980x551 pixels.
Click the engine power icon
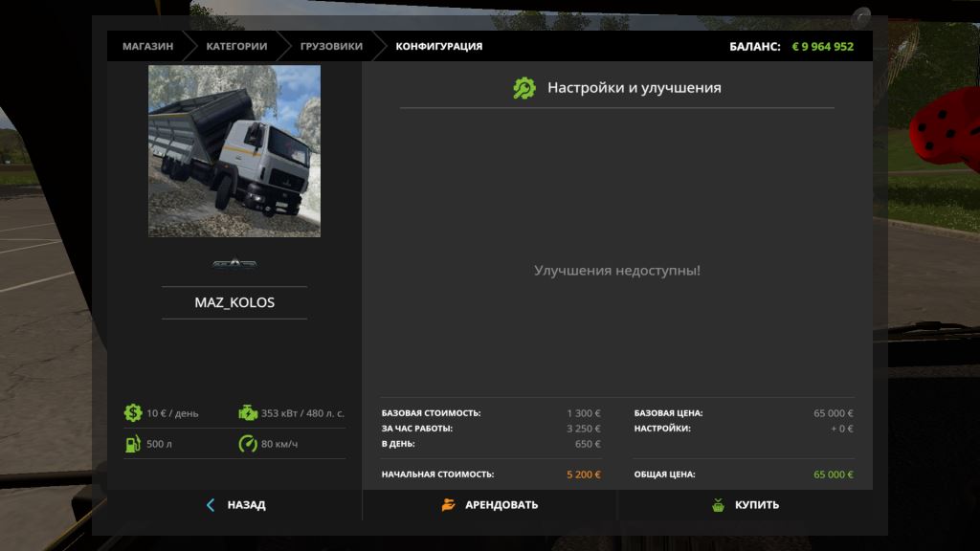[248, 413]
